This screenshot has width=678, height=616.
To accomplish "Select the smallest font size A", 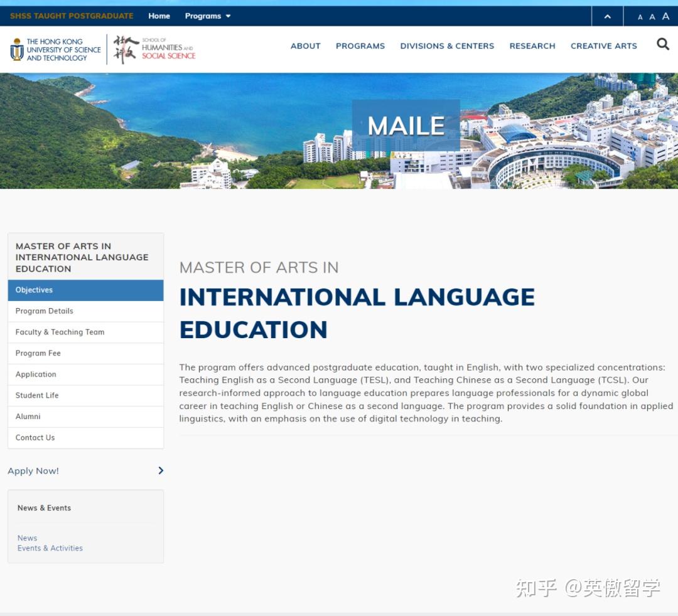I will click(x=640, y=17).
